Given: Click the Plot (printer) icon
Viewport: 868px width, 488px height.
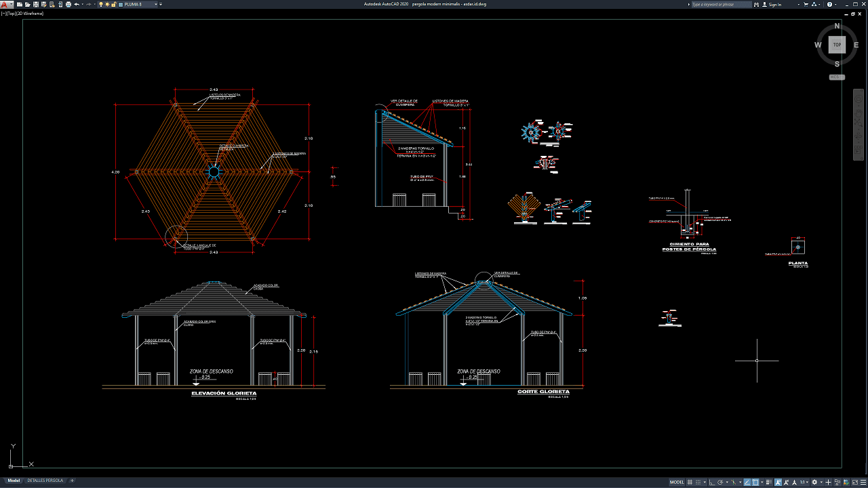Looking at the screenshot, I should 68,4.
